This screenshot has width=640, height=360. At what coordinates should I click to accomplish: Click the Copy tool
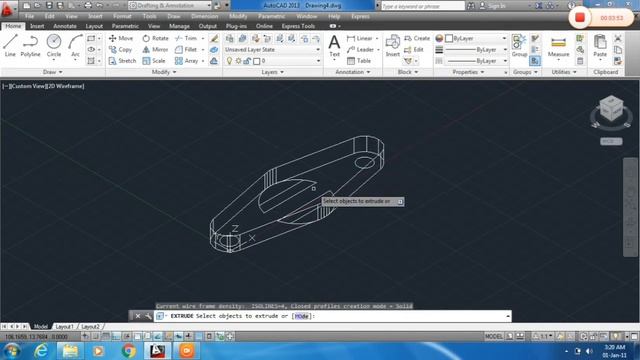[x=120, y=49]
